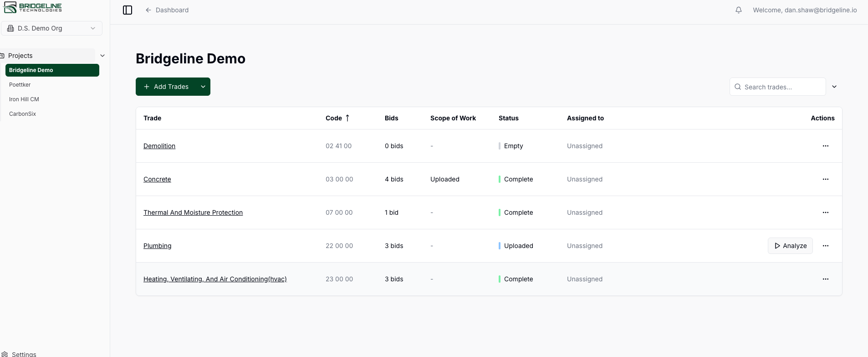Click the welcome dan.shaw@bridgeline.io text
Viewport: 868px width, 357px height.
(x=805, y=10)
